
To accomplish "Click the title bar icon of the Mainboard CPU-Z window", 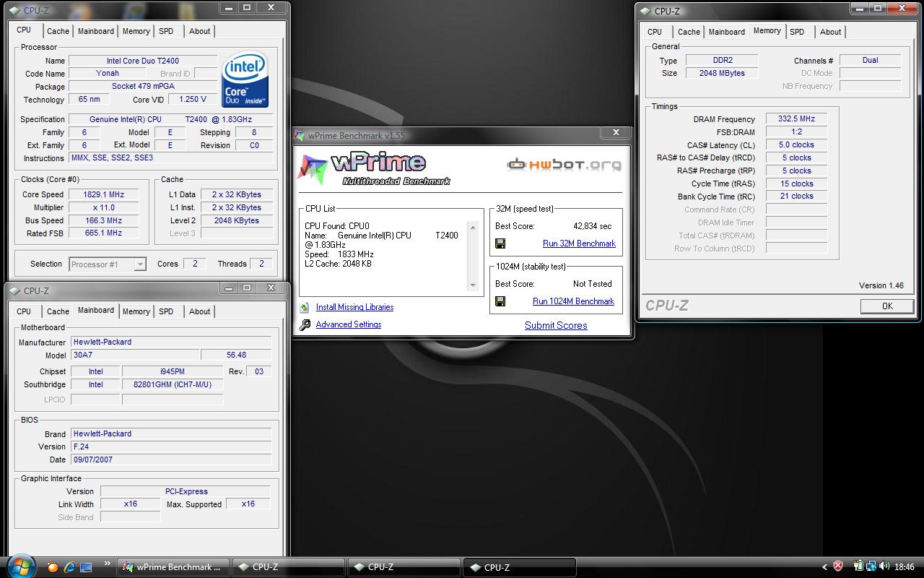I will [14, 290].
